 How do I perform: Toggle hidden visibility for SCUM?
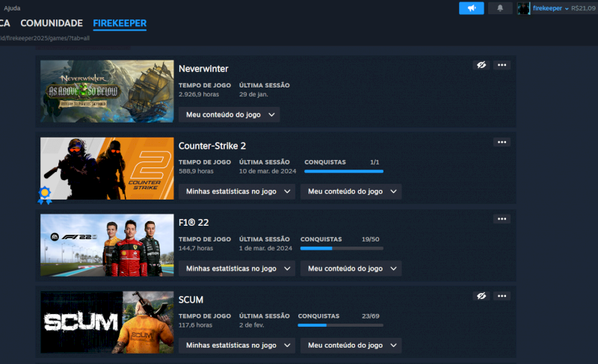tap(481, 296)
